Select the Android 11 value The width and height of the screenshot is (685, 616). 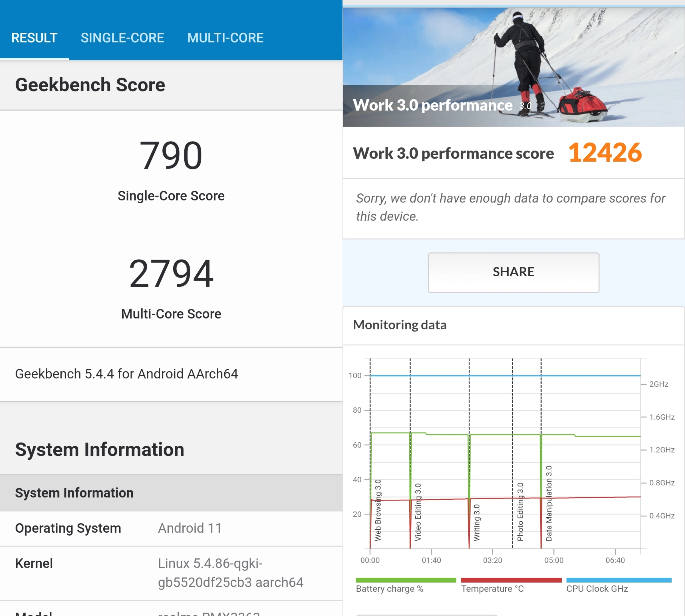(x=190, y=528)
